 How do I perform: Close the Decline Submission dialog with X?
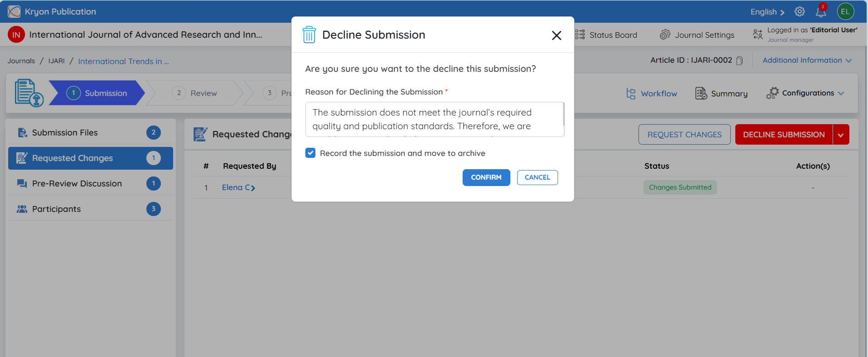click(557, 35)
